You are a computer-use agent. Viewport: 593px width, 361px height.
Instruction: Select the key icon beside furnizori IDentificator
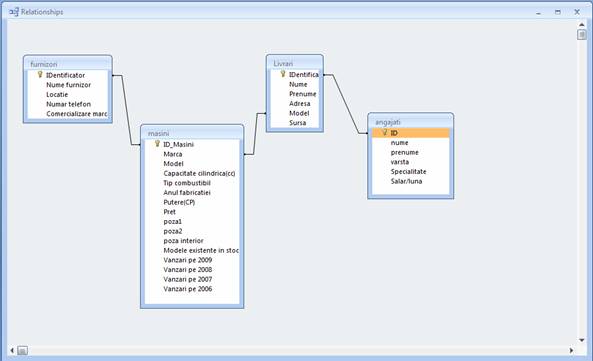pyautogui.click(x=40, y=74)
